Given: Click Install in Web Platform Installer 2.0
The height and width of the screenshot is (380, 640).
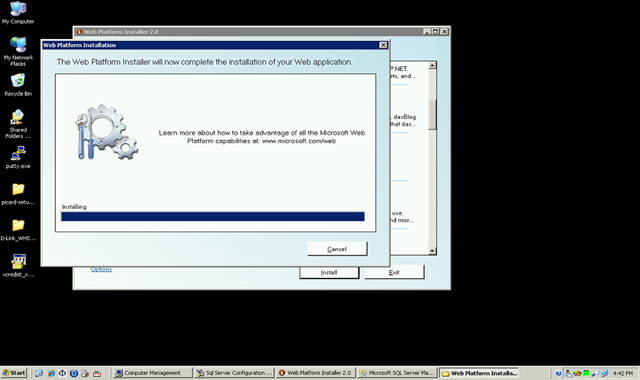Looking at the screenshot, I should point(329,273).
